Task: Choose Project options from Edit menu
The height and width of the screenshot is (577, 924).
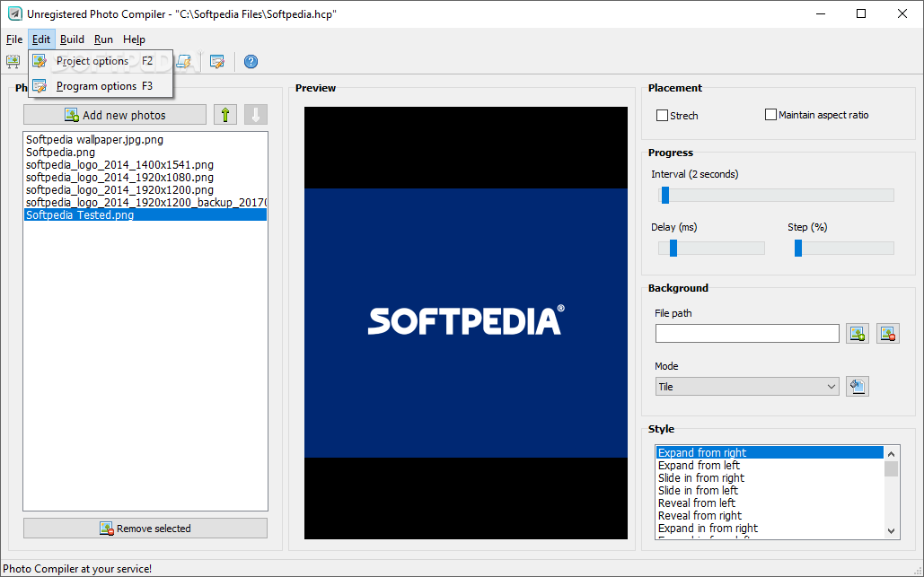Action: pyautogui.click(x=101, y=61)
